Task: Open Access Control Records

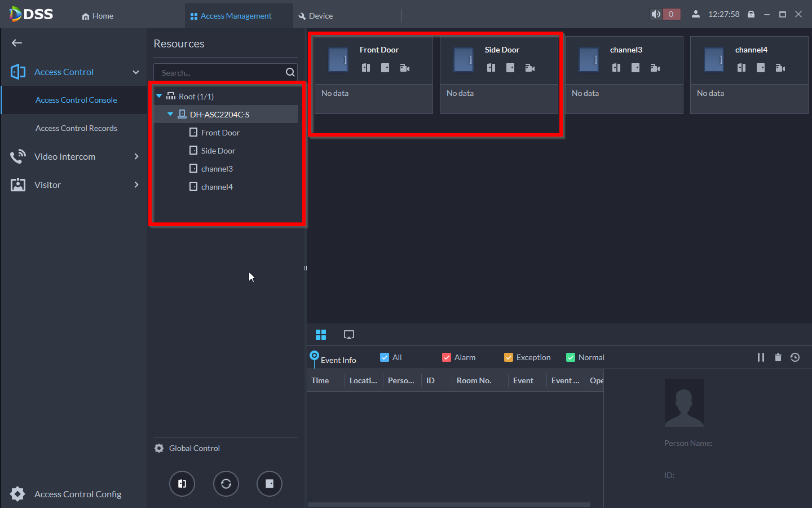Action: (76, 128)
